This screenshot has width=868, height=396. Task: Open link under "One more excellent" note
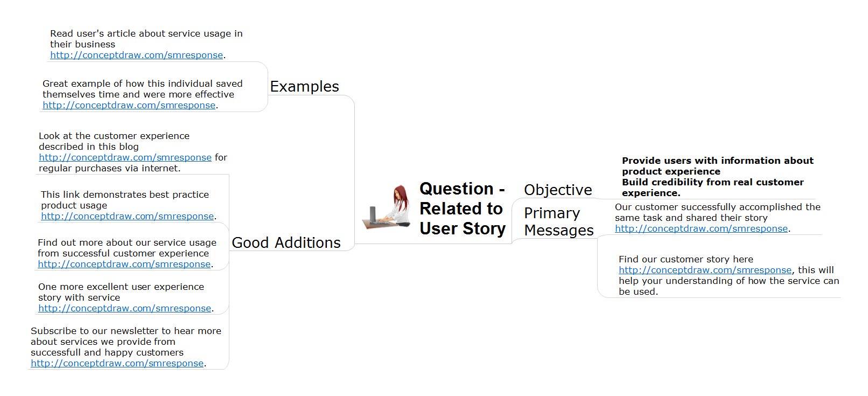pyautogui.click(x=124, y=308)
